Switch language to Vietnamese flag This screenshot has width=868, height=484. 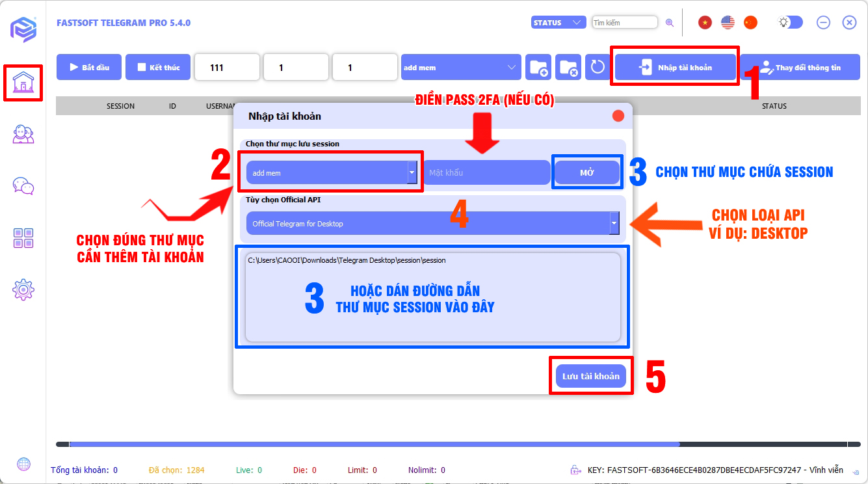pyautogui.click(x=705, y=22)
